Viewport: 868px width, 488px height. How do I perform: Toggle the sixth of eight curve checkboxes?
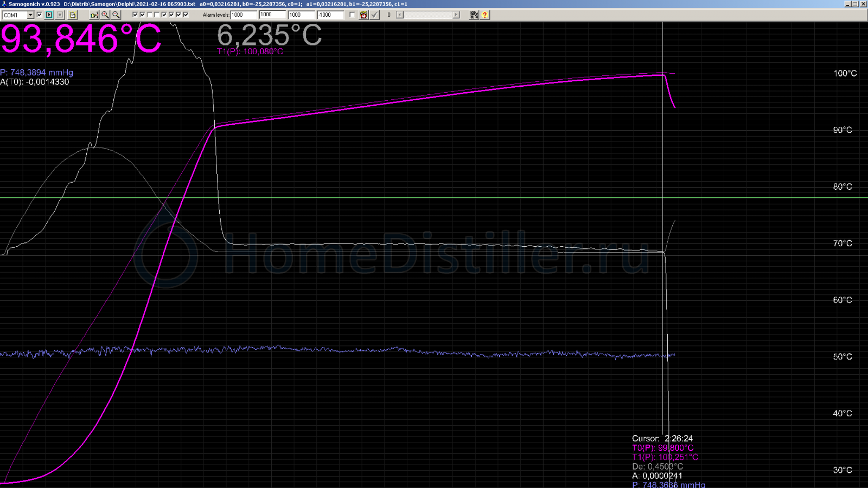[x=171, y=15]
